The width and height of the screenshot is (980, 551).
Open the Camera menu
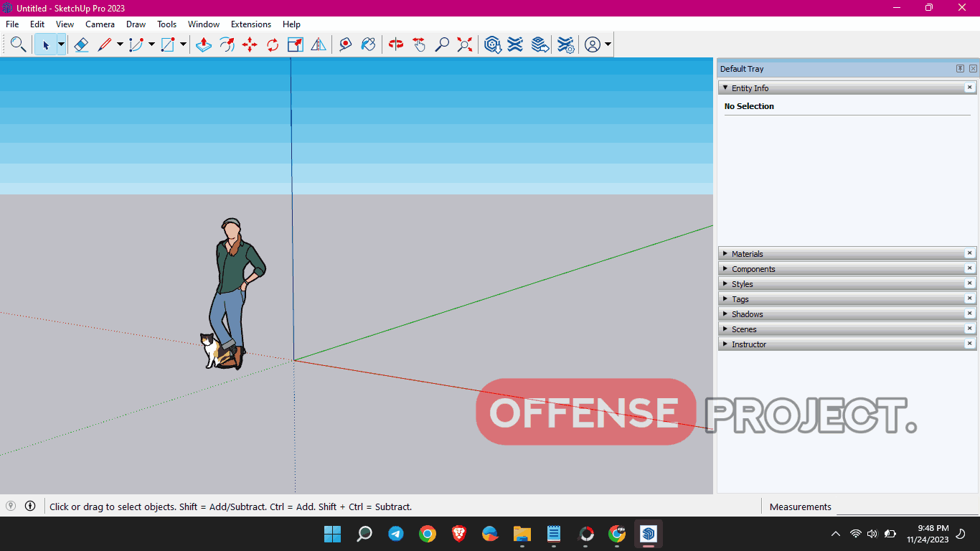(100, 24)
